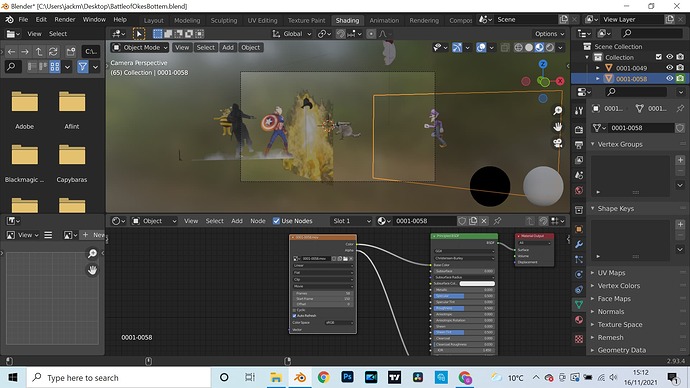Open the Object Mode dropdown
The width and height of the screenshot is (690, 388).
140,48
